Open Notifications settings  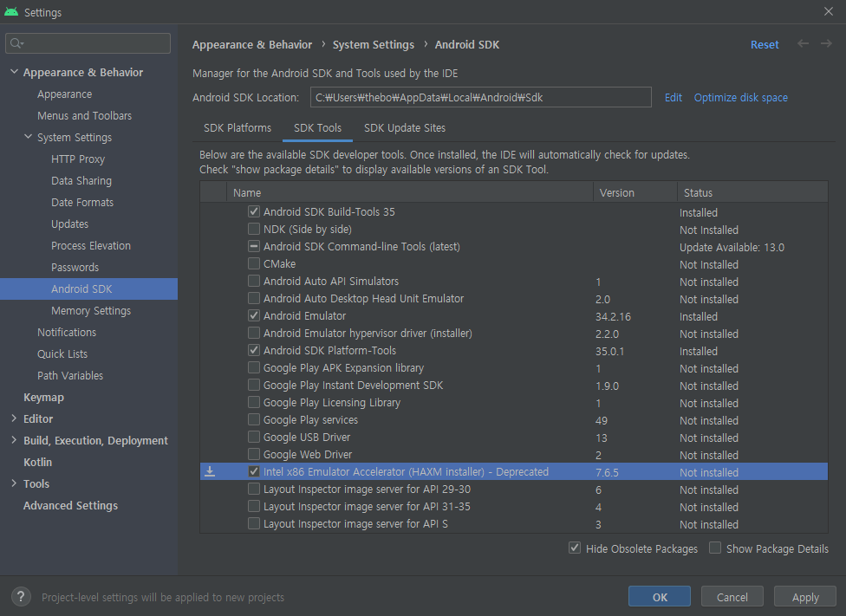click(67, 332)
